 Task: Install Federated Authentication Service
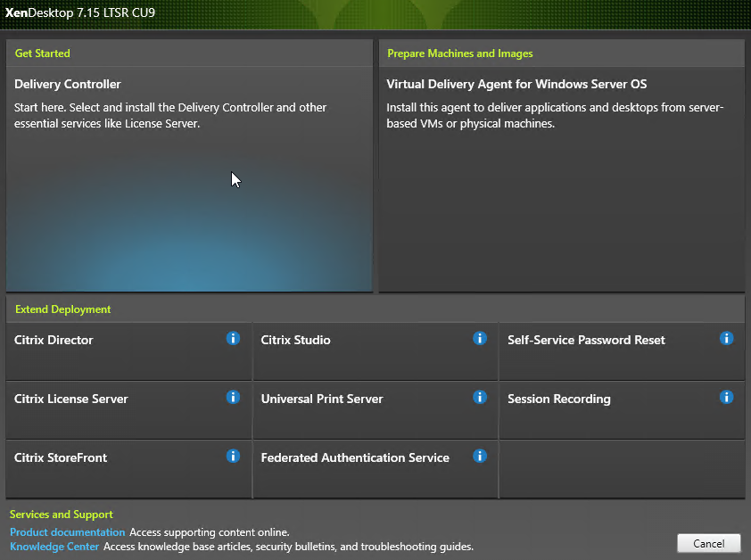[x=375, y=469]
